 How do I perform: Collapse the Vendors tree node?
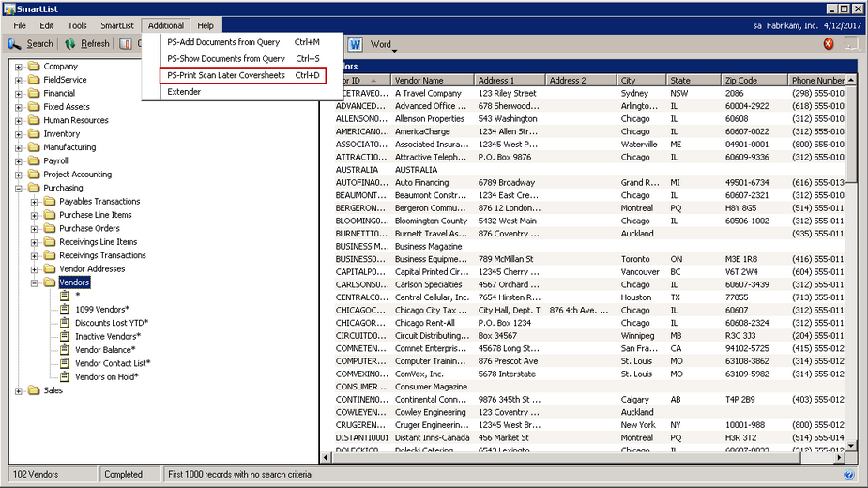(x=35, y=283)
